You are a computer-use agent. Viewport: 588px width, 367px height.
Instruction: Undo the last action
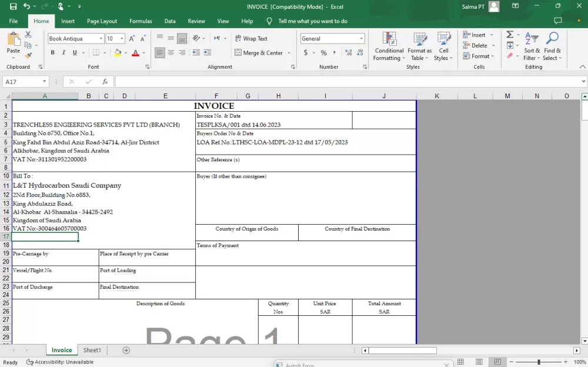(x=26, y=6)
